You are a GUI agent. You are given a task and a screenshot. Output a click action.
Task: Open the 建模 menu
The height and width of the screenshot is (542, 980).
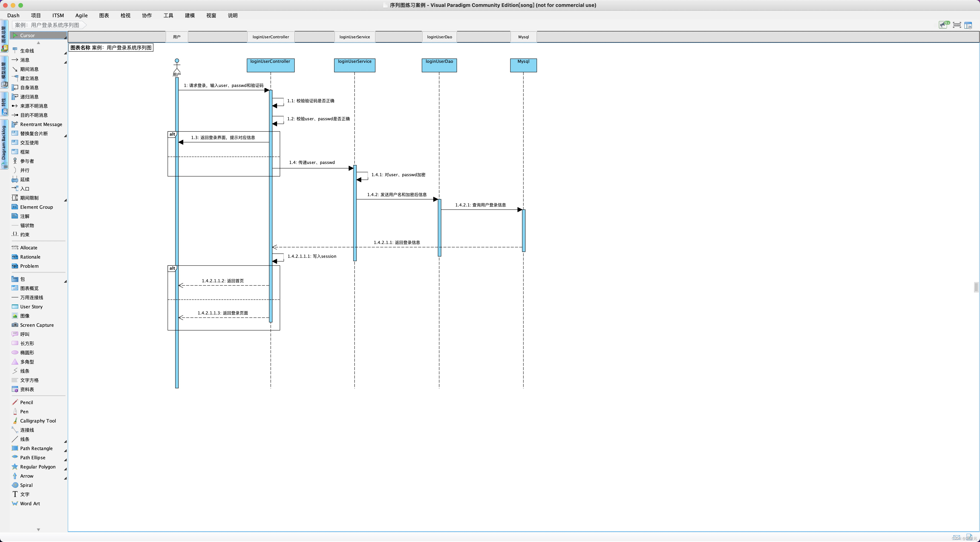[190, 16]
